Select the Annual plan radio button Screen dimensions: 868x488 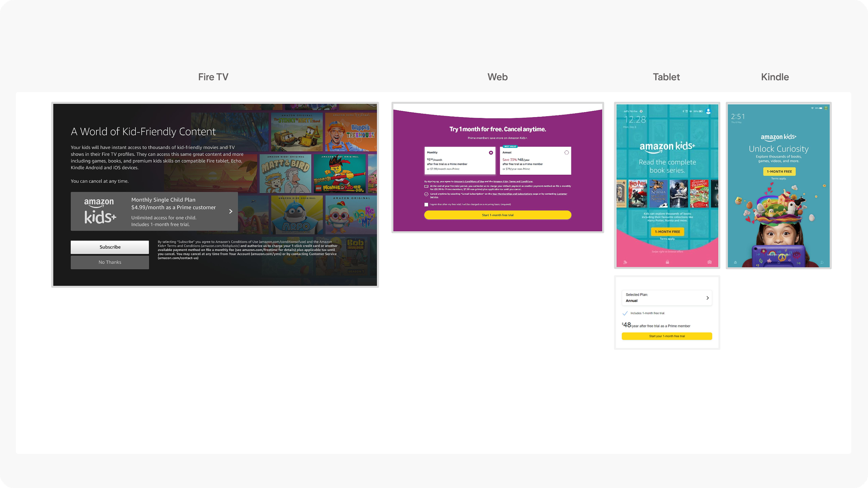(x=566, y=152)
